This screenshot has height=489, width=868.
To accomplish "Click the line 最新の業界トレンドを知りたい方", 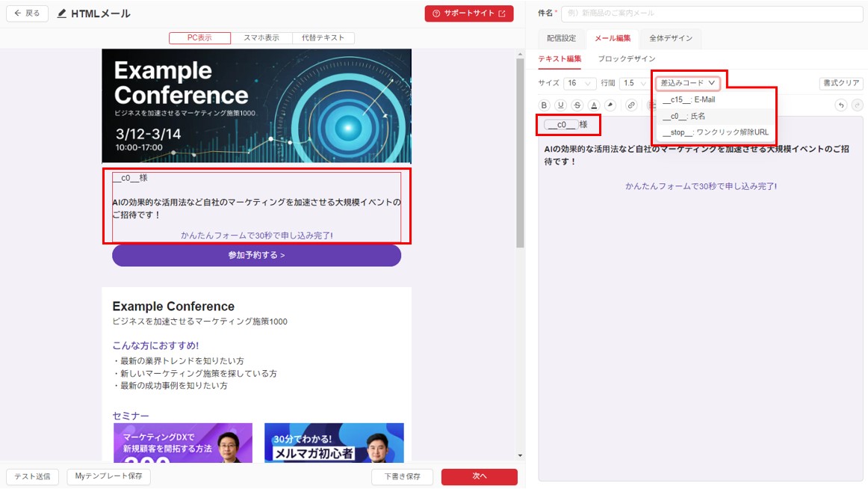I will click(x=179, y=361).
